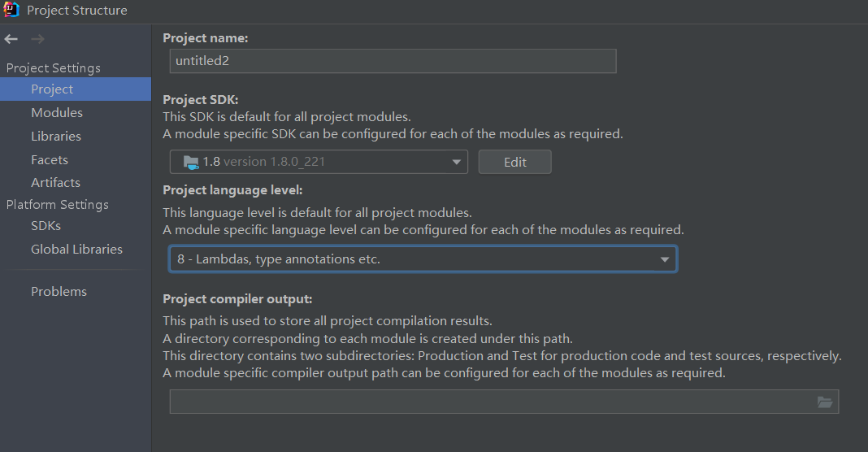Open the Modules settings page
868x452 pixels.
tap(57, 113)
